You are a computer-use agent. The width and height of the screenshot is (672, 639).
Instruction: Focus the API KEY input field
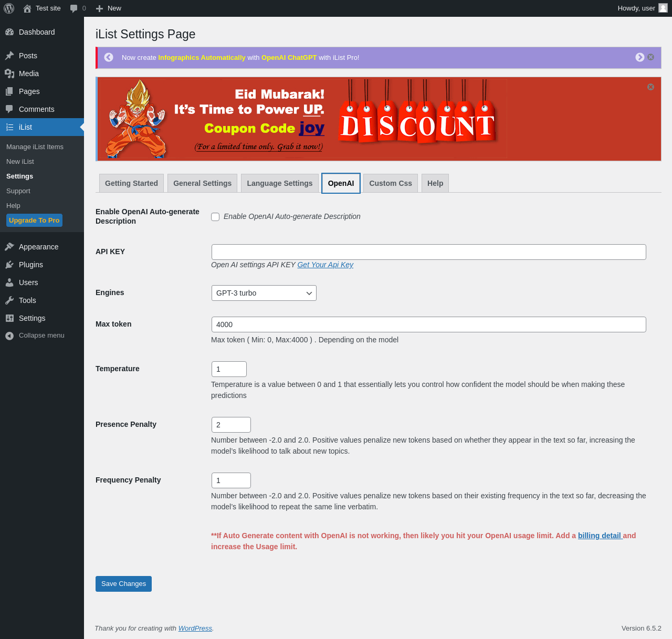[x=428, y=252]
